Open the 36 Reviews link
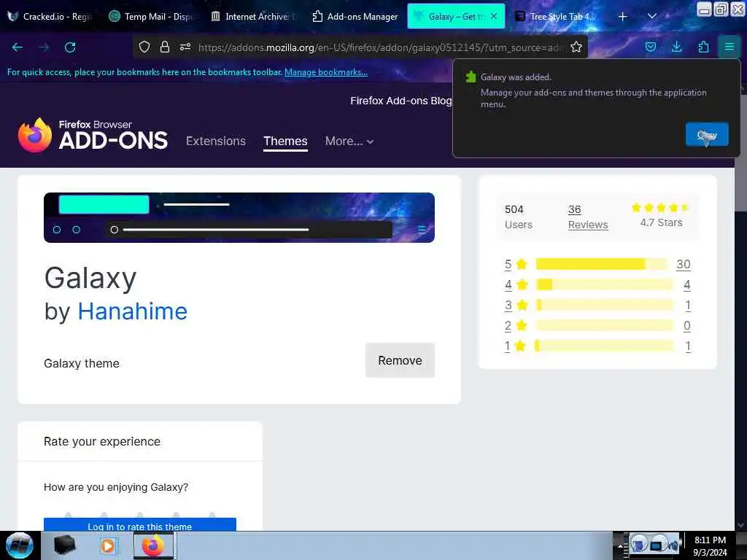747x560 pixels. [x=588, y=217]
